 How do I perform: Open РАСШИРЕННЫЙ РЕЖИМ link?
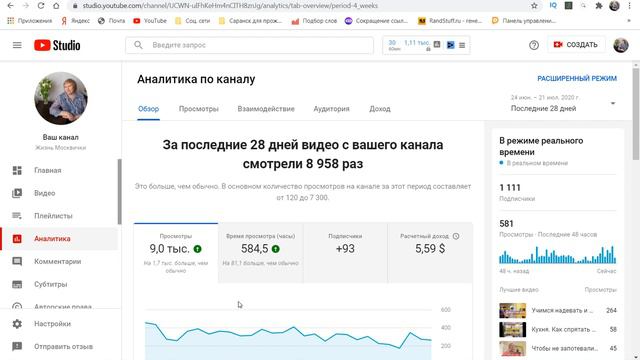[x=577, y=78]
